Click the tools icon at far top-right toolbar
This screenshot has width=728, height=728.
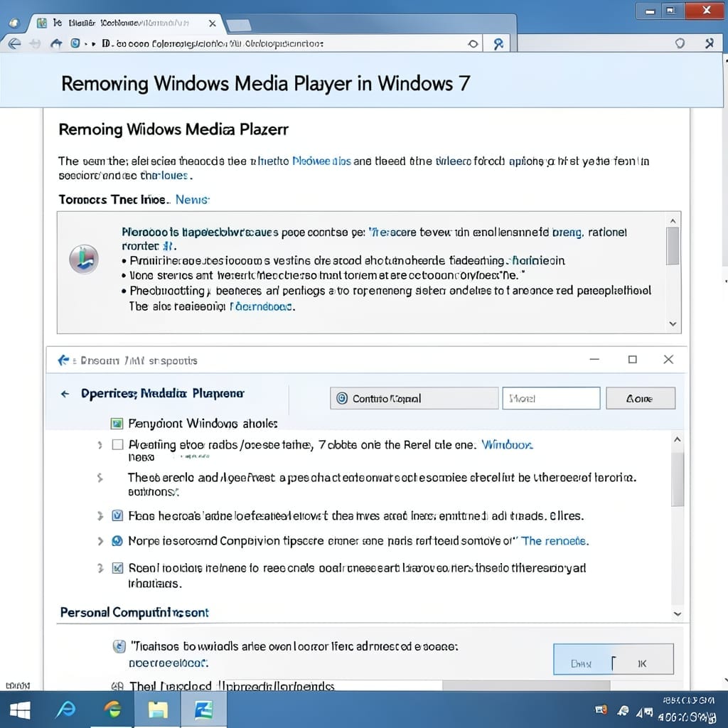point(709,43)
